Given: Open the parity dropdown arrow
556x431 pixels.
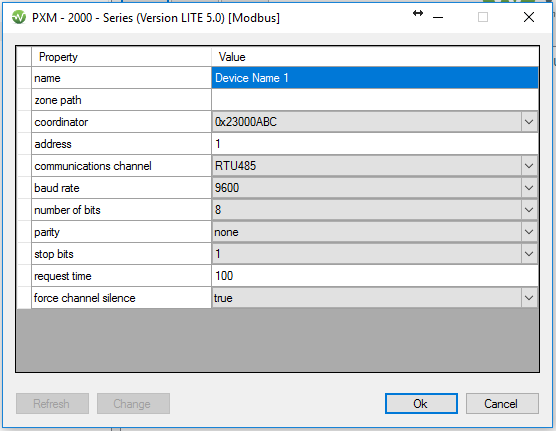Looking at the screenshot, I should 529,232.
